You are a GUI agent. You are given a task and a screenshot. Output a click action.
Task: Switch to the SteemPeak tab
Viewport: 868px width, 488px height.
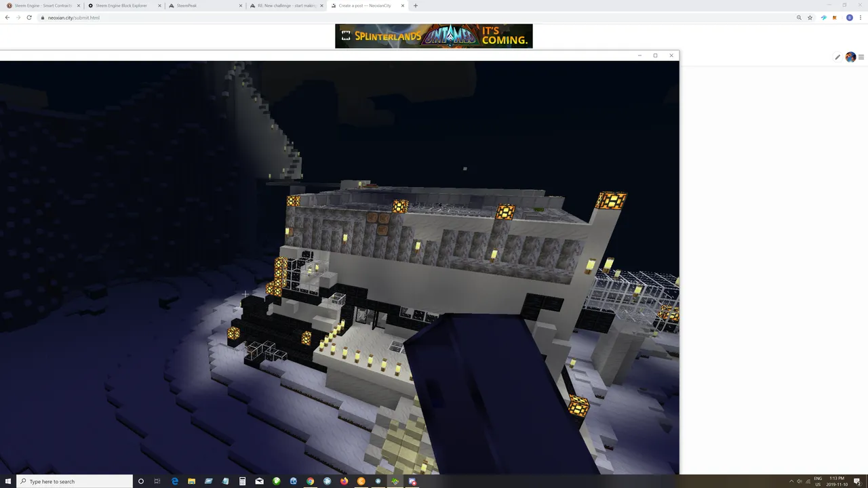(205, 5)
